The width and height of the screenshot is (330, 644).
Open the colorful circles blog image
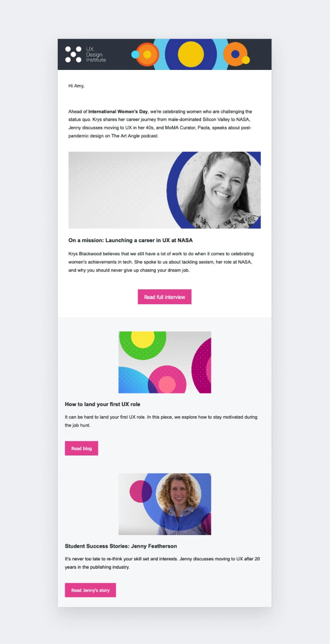[x=165, y=362]
